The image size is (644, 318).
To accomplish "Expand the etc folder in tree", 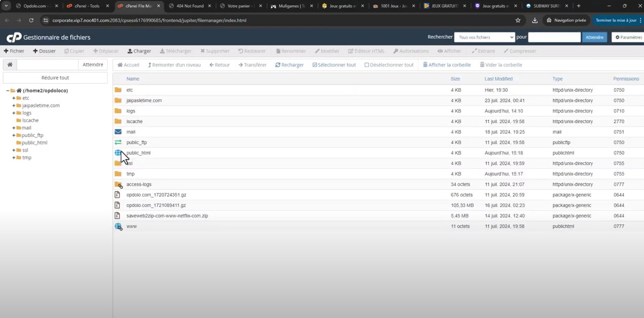I will [14, 98].
